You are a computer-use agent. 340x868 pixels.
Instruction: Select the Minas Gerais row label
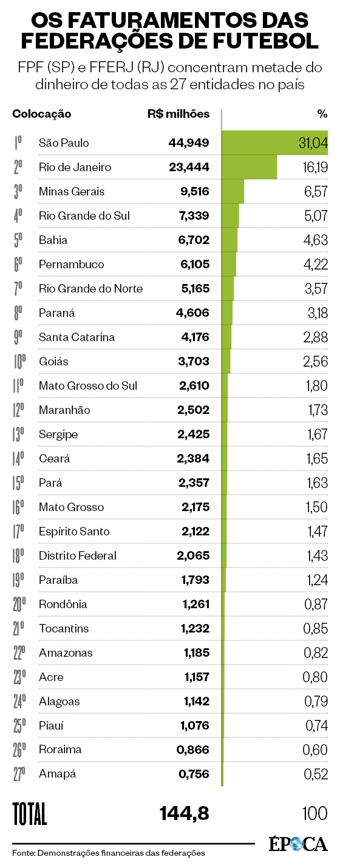(x=72, y=191)
